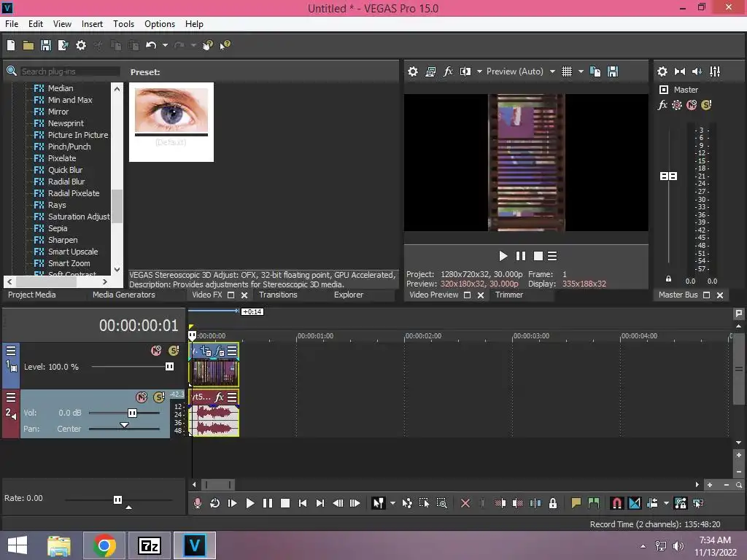Save the project via toolbar disk icon

point(46,45)
